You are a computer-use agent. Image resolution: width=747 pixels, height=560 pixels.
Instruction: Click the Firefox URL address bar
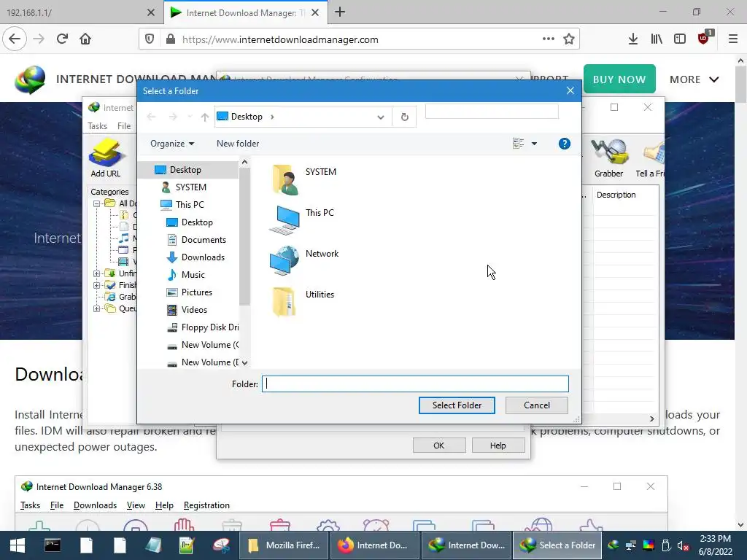coord(360,39)
